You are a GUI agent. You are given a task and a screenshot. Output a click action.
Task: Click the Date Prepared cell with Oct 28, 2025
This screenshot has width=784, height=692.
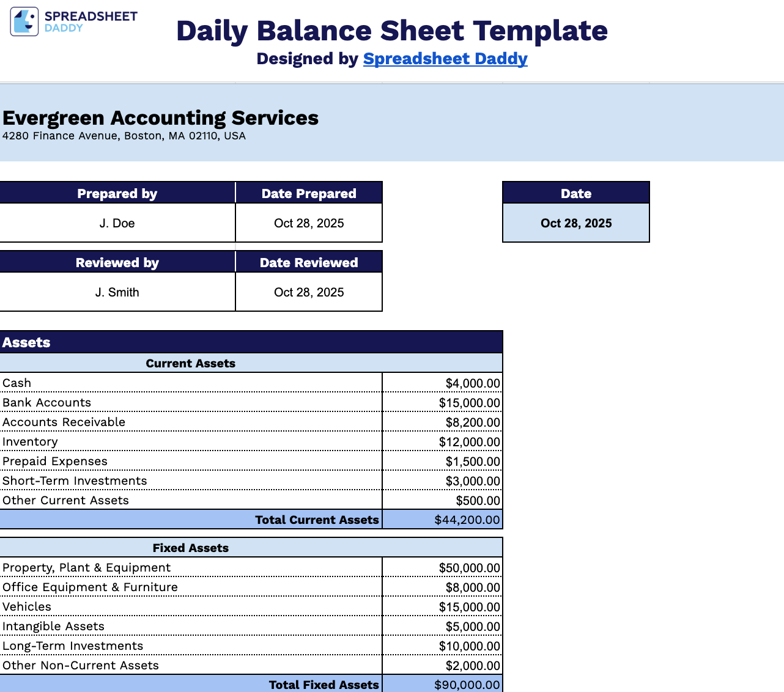pyautogui.click(x=308, y=223)
